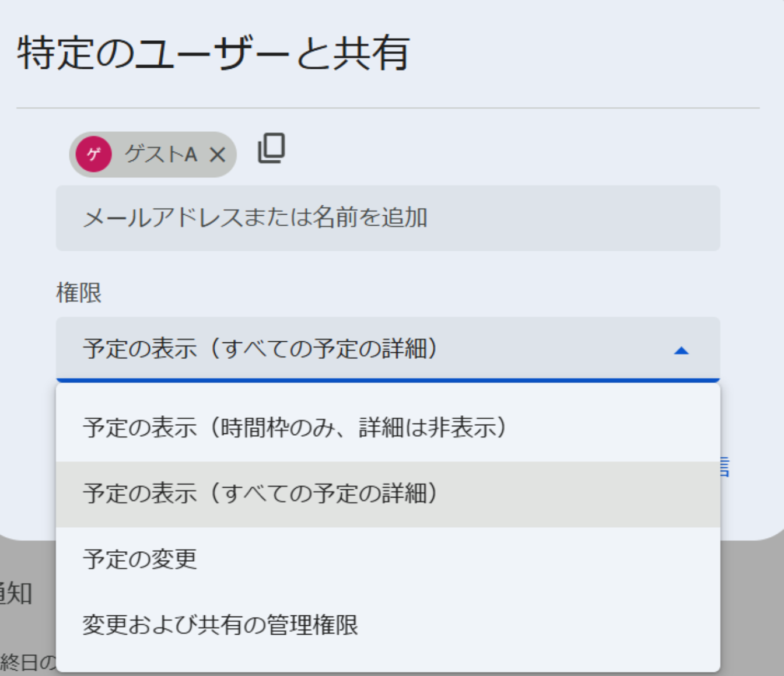Click the dimmed backdrop right of the dropdown list
This screenshot has width=784, height=676.
752,607
